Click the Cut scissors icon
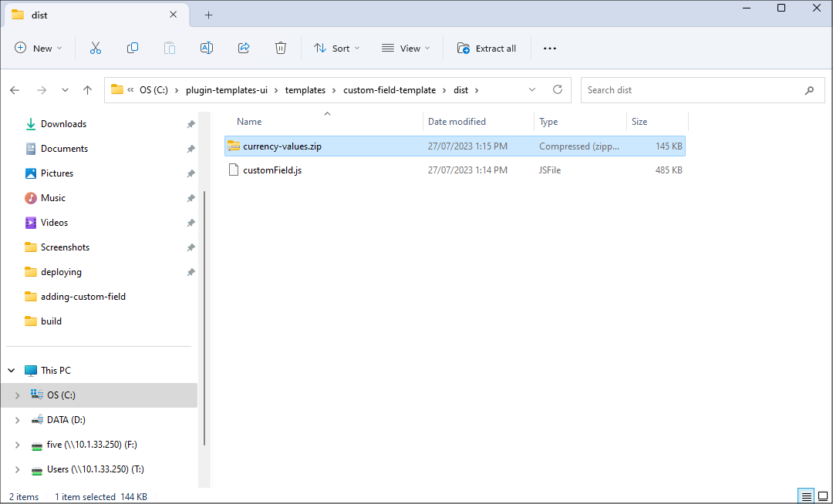This screenshot has height=504, width=833. (x=96, y=49)
